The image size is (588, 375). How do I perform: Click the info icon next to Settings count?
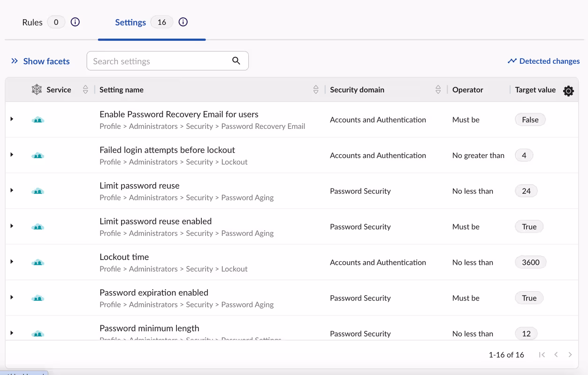coord(183,22)
